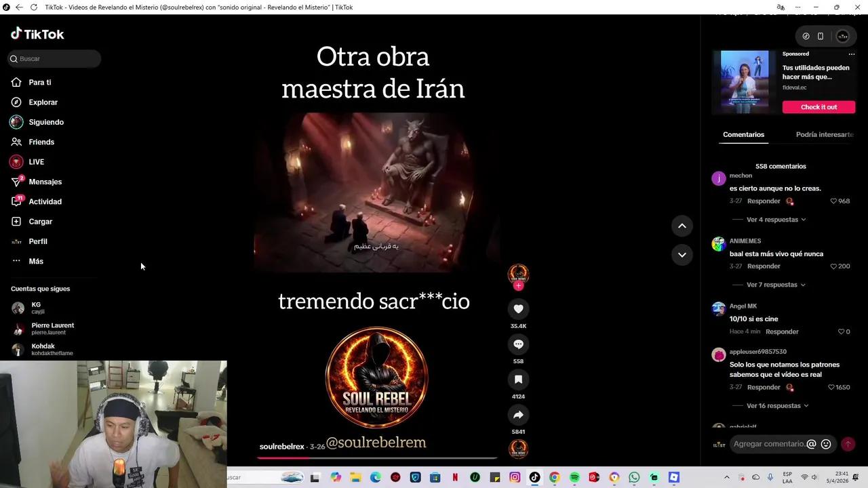Open the emoji picker smiley icon
Viewport: 868px width, 488px height.
[x=826, y=444]
